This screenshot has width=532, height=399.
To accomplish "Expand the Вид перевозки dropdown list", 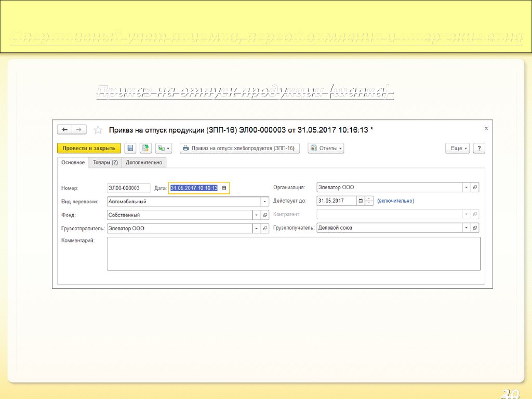I will click(265, 202).
